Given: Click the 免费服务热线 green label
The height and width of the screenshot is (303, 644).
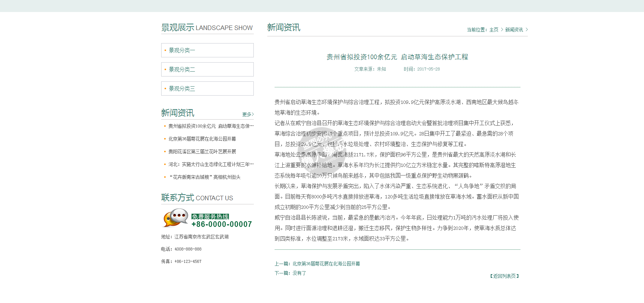Looking at the screenshot, I should point(210,216).
